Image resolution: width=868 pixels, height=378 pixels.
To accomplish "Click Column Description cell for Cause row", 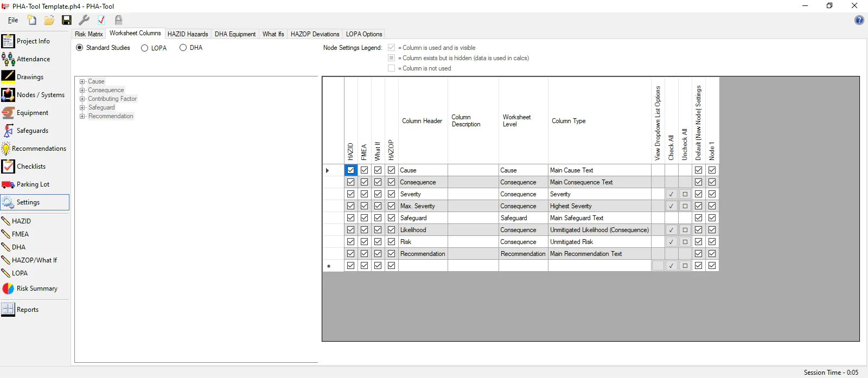I will coord(473,170).
